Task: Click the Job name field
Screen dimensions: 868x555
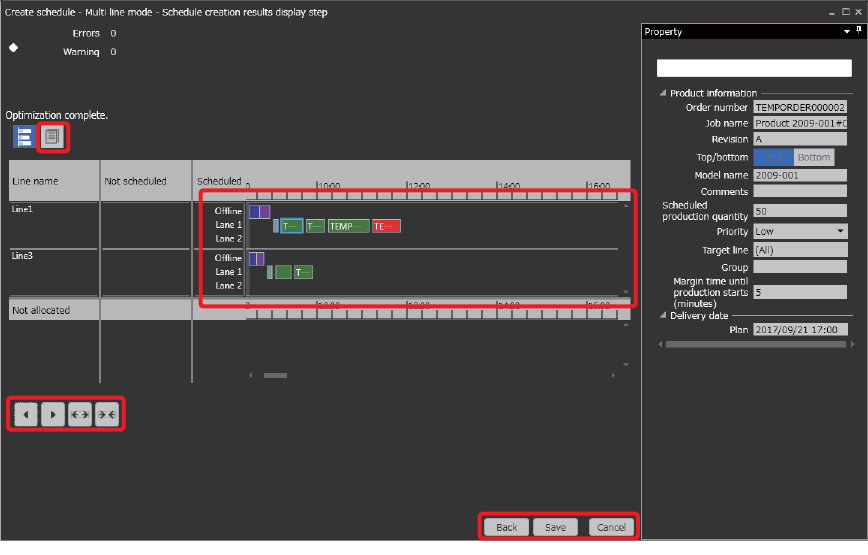Action: [x=800, y=123]
